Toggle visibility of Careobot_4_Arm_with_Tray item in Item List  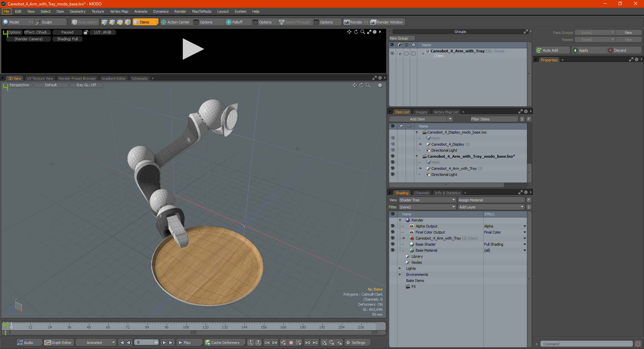pos(392,168)
